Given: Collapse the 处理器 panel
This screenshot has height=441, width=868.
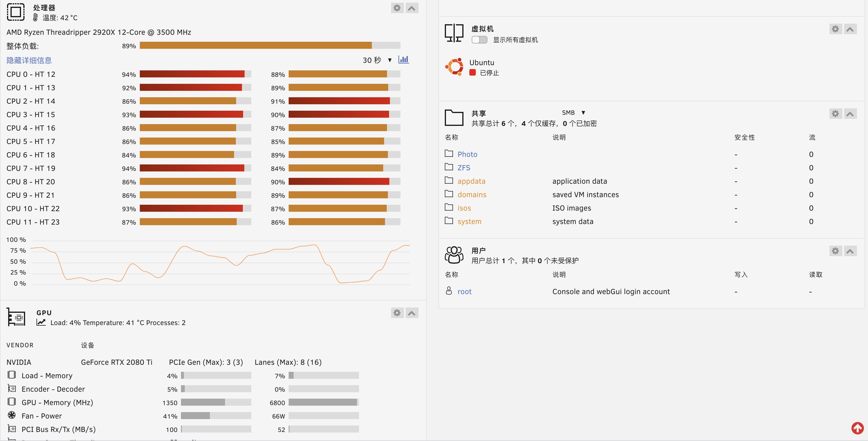Looking at the screenshot, I should coord(412,8).
